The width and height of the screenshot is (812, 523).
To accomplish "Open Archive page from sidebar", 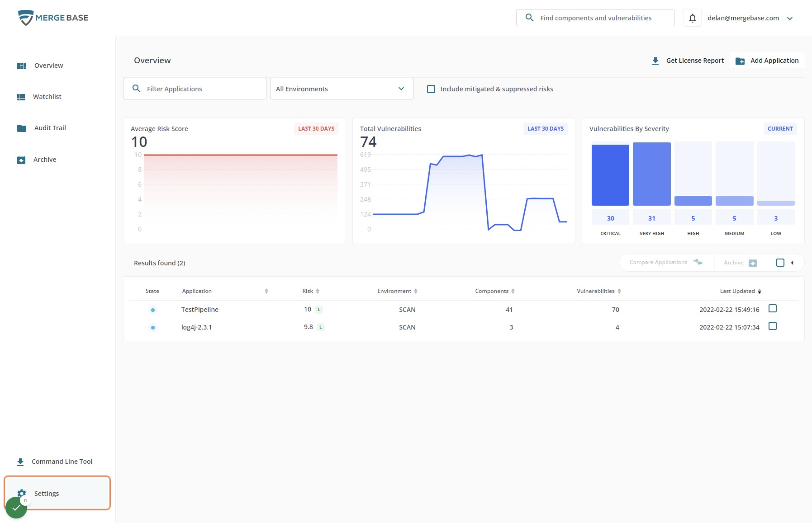I will 45,160.
